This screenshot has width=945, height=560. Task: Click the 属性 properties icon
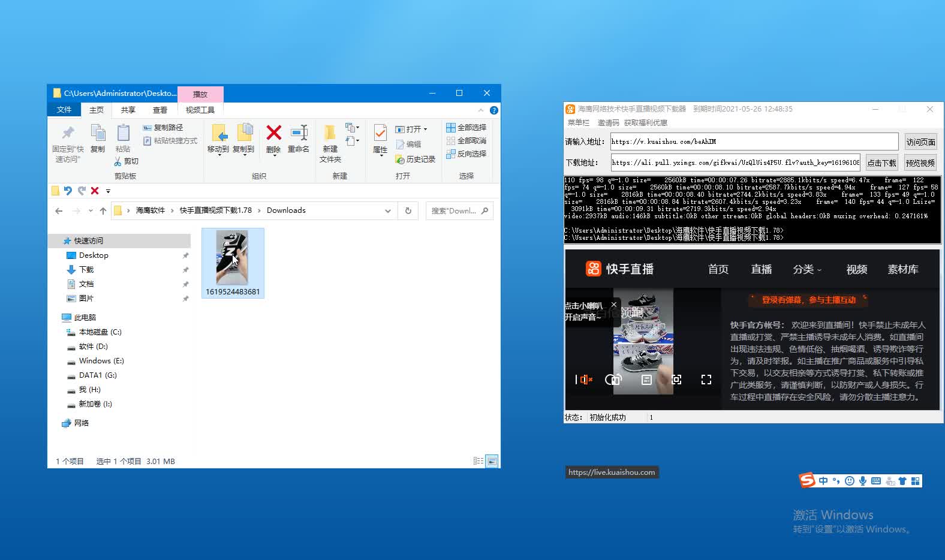pos(380,133)
